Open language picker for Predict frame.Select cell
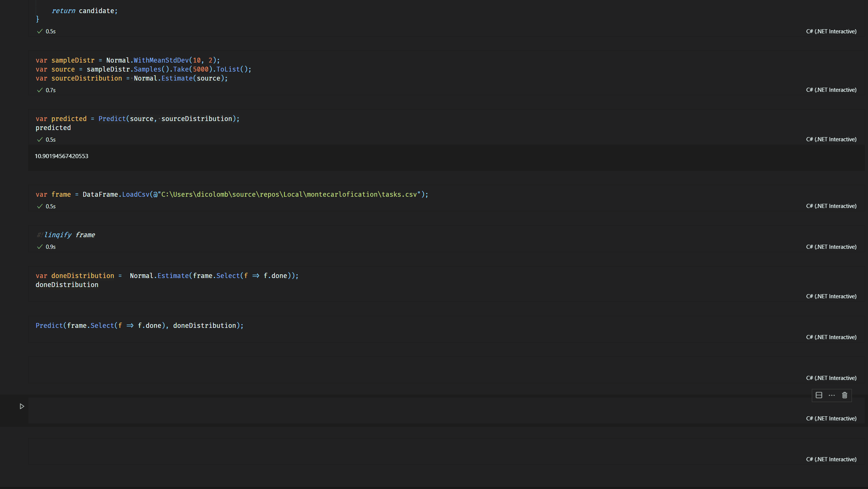The width and height of the screenshot is (868, 489). click(x=831, y=337)
